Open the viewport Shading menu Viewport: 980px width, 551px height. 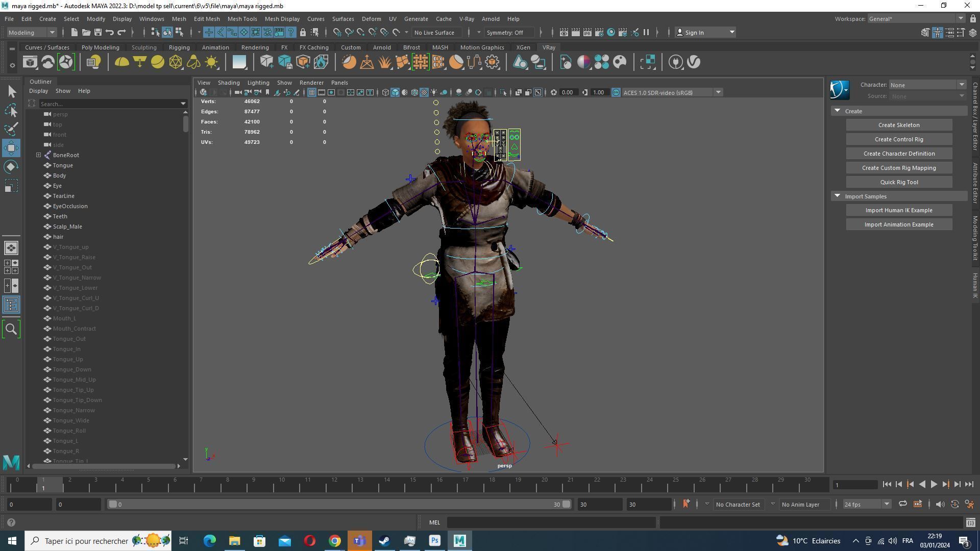[x=229, y=83]
